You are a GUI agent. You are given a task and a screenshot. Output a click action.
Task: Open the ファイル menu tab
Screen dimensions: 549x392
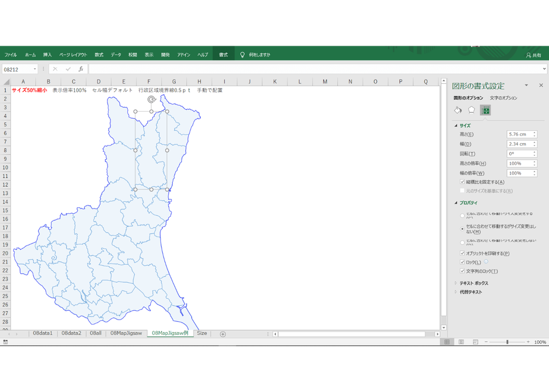[x=11, y=55]
